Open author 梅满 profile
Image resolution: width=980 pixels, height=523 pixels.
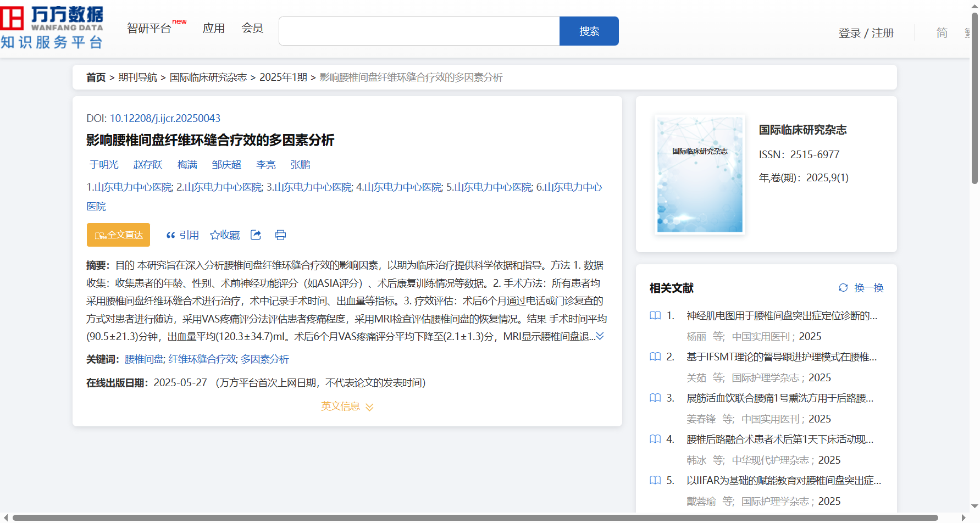[187, 164]
